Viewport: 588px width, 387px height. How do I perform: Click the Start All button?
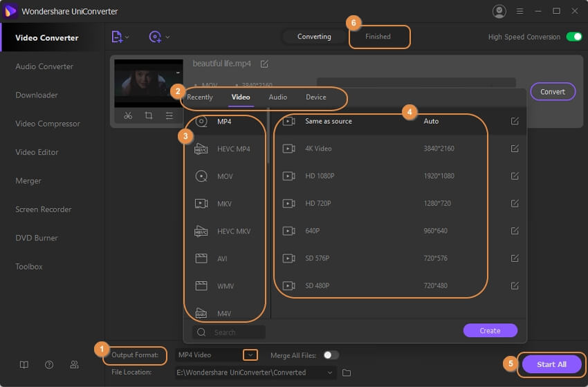551,364
